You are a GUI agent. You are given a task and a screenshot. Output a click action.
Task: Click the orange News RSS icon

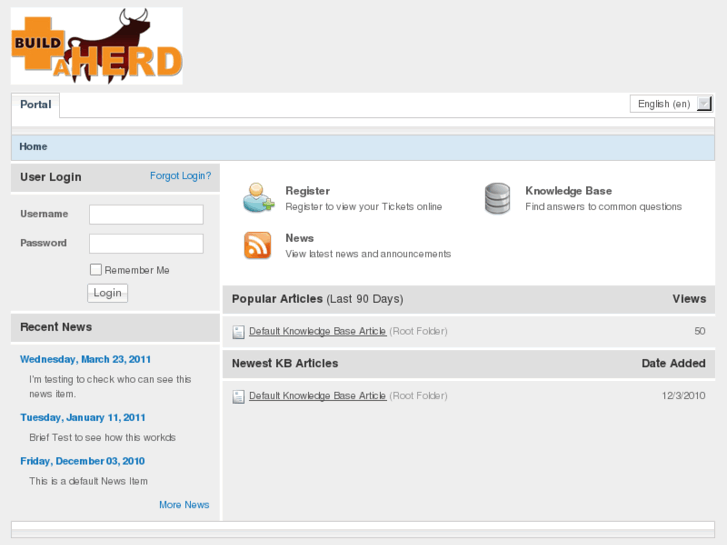coord(257,245)
